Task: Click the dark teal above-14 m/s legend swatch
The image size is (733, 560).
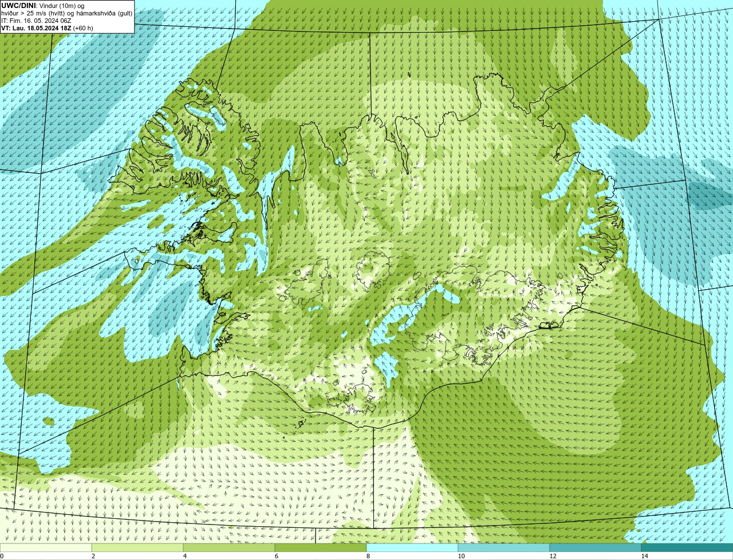Action: point(687,548)
